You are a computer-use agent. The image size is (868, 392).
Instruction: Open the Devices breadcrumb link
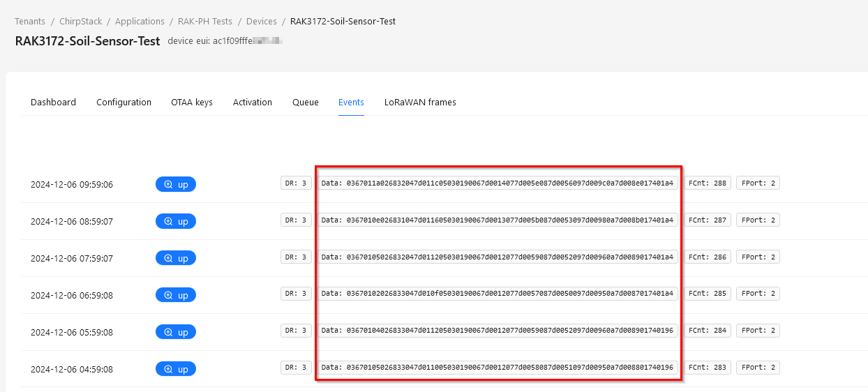(262, 22)
